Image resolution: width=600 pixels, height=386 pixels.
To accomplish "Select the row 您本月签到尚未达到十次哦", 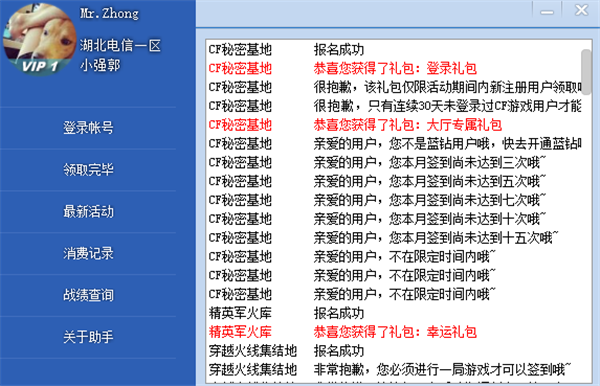I will coord(394,219).
